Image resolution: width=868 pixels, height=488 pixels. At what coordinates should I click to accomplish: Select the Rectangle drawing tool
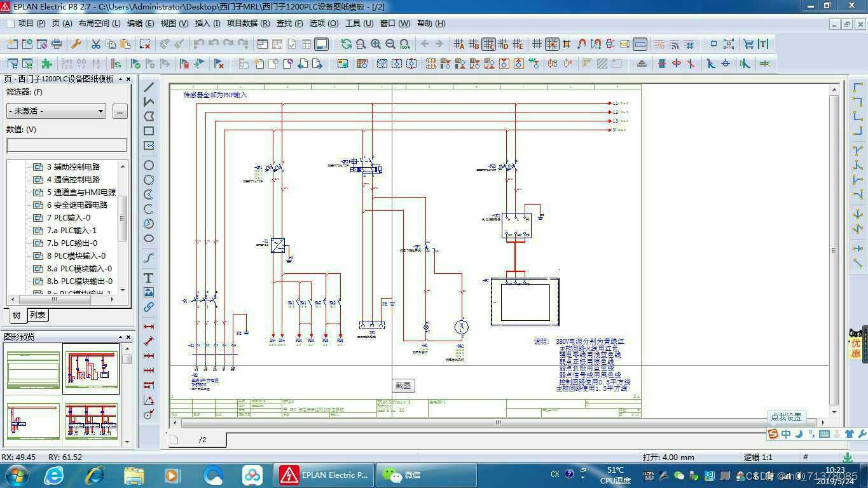click(x=149, y=131)
